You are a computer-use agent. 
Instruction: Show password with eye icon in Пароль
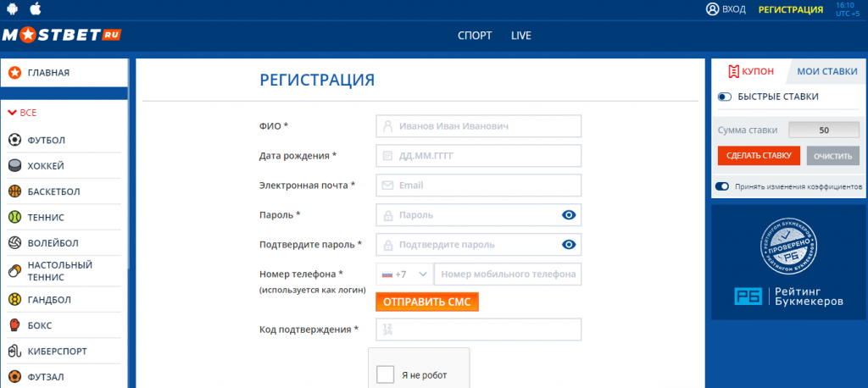point(569,215)
